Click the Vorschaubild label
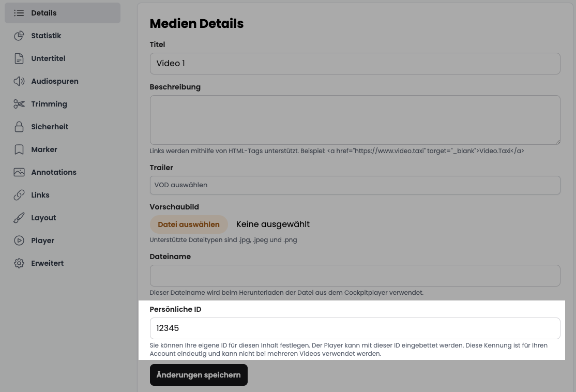 [174, 207]
